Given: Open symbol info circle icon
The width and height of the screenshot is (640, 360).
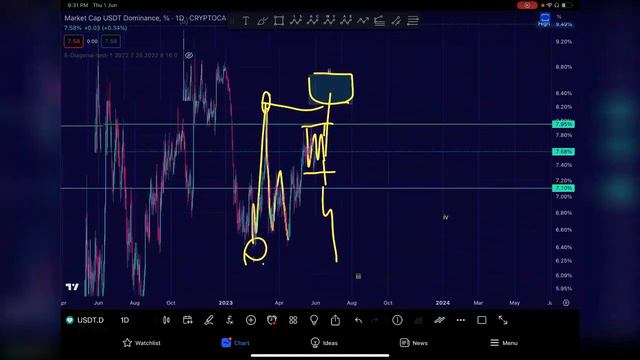Looking at the screenshot, I should (397, 320).
